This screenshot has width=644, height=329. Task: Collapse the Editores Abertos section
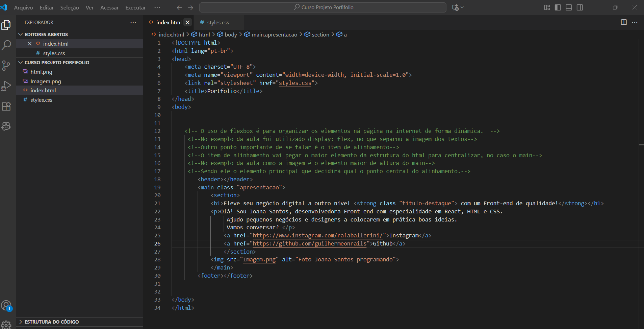pos(80,34)
